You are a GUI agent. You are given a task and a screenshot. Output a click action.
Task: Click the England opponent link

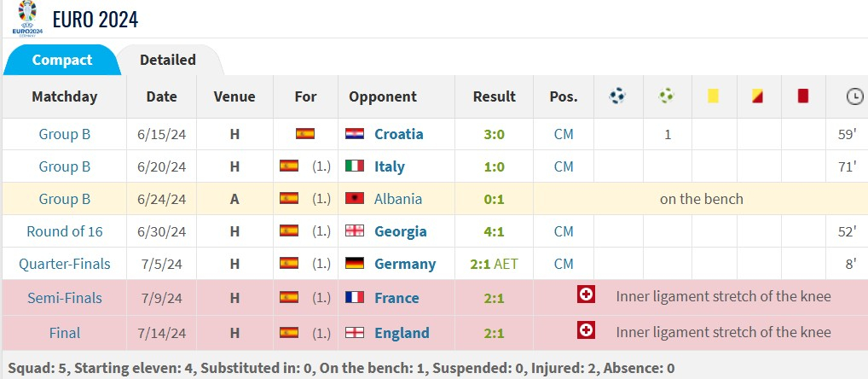click(x=402, y=333)
